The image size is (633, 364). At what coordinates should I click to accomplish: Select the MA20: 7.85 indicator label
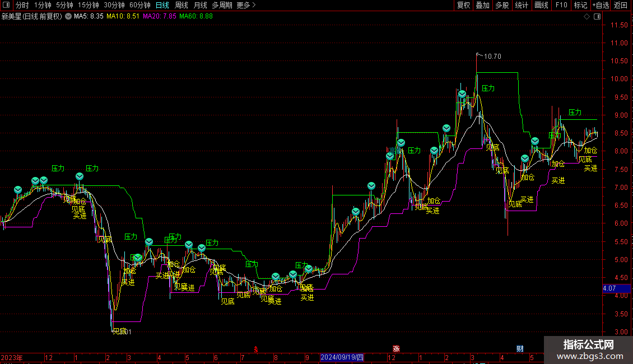point(160,17)
